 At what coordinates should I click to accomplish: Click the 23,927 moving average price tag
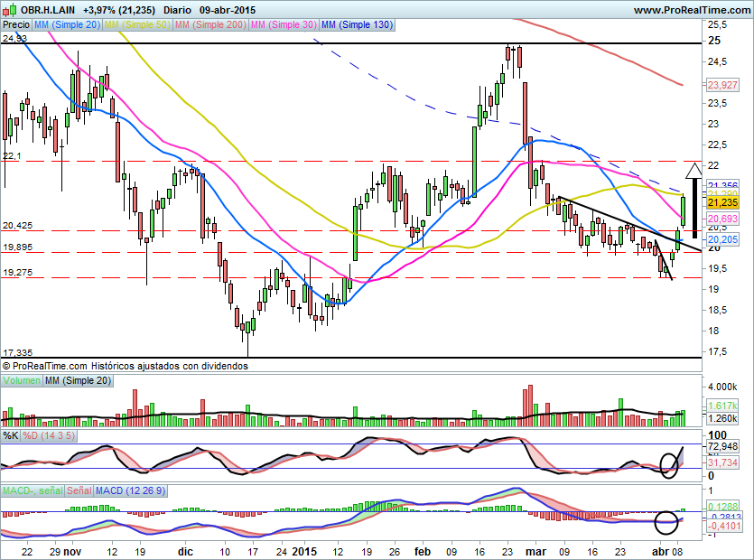[723, 85]
